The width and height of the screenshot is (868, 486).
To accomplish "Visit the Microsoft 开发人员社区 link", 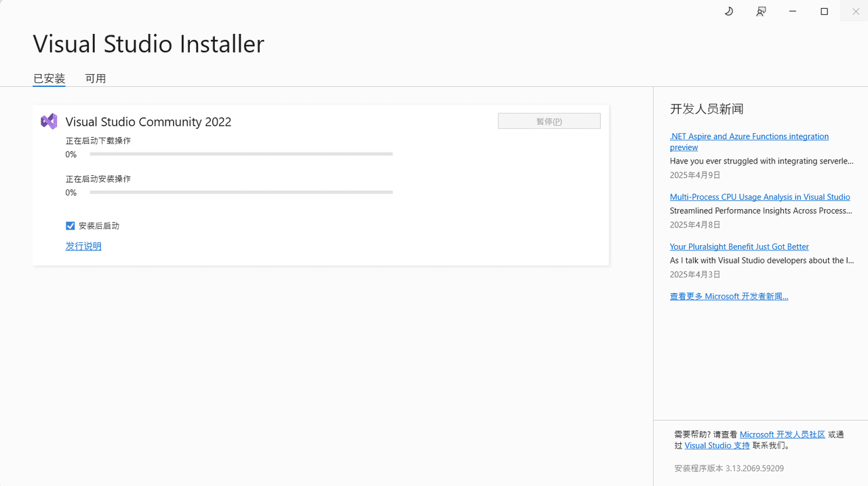I will pyautogui.click(x=782, y=434).
